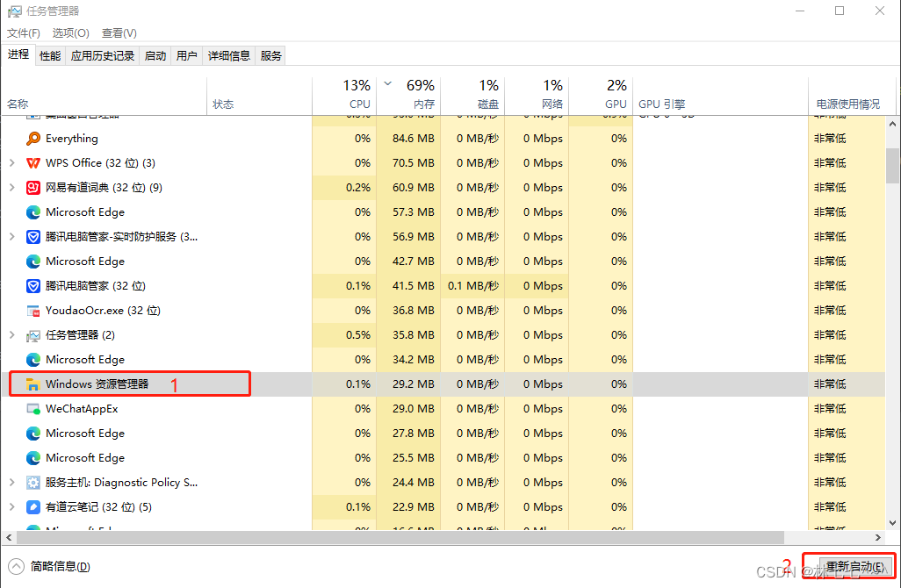
Task: Click the 服务主机 Diagnostic Policy gear icon
Action: (33, 483)
